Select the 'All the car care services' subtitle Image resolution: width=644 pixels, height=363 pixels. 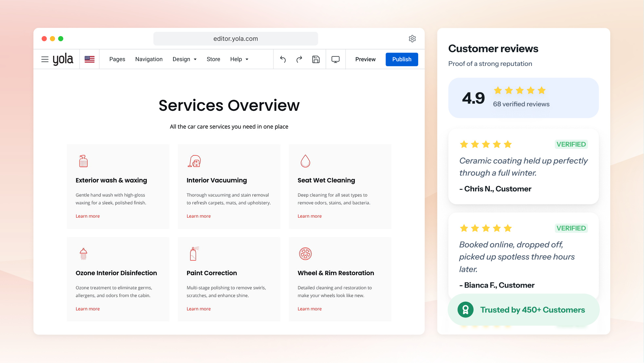[x=229, y=127]
